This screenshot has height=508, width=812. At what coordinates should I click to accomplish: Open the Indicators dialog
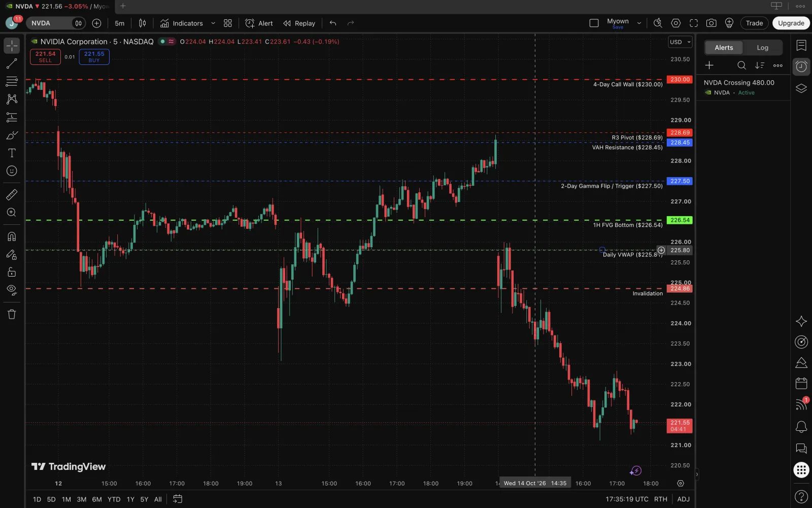pyautogui.click(x=182, y=23)
